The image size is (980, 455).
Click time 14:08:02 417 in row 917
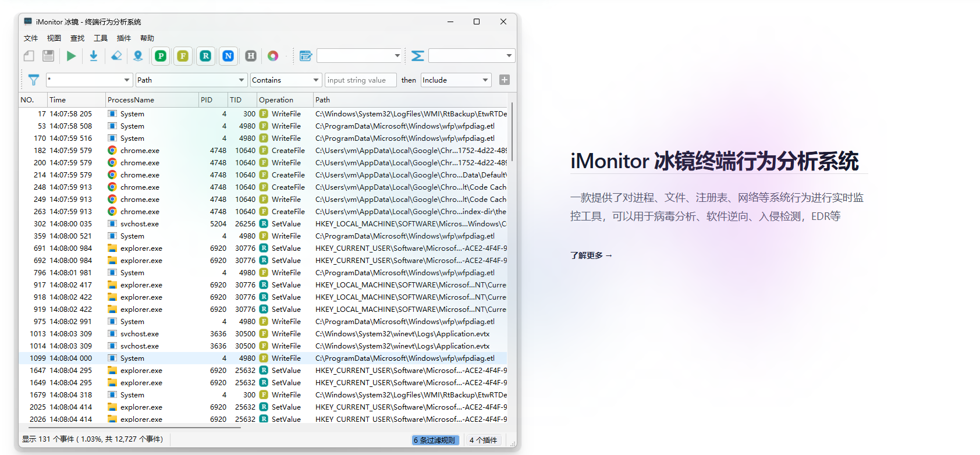(71, 285)
